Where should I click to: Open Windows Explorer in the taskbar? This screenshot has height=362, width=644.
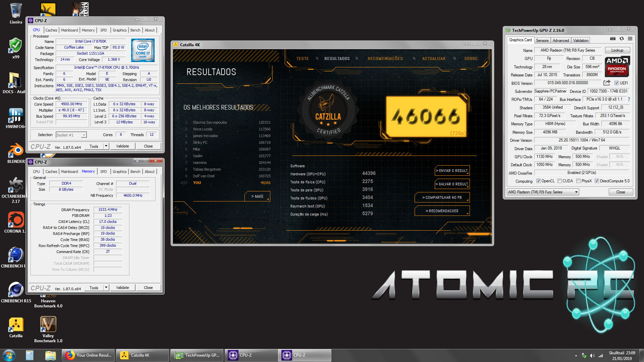50,355
